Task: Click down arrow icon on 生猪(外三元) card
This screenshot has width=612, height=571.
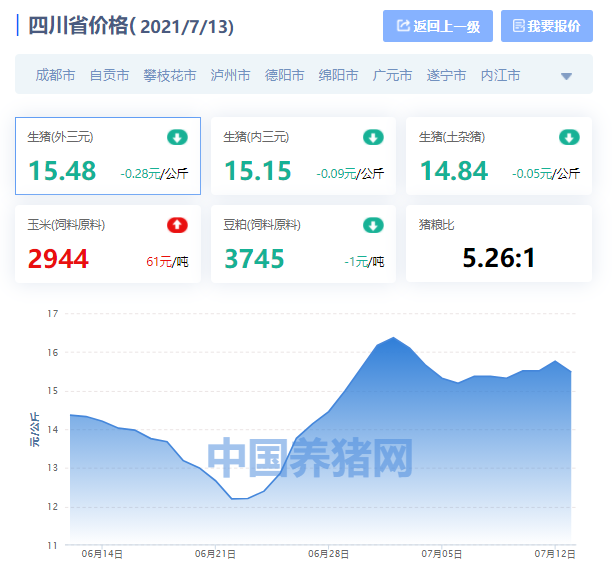Action: (177, 137)
